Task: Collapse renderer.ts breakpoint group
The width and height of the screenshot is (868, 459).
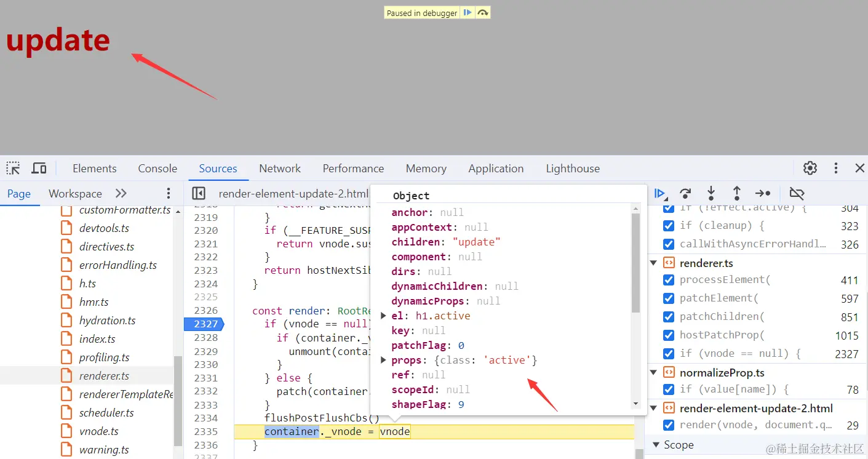Action: point(653,263)
